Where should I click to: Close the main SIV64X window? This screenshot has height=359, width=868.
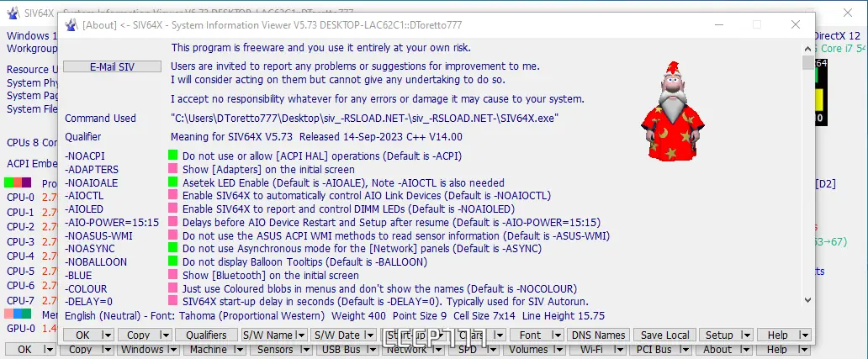(847, 13)
